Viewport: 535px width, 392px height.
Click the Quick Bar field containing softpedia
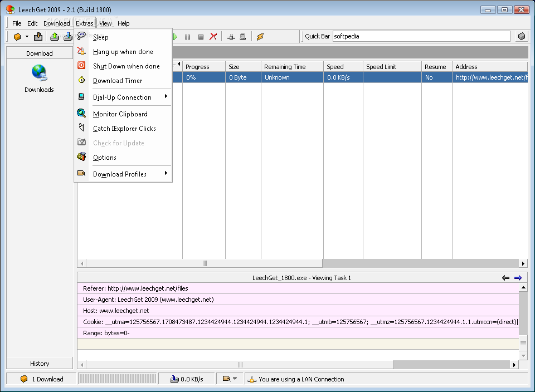(x=421, y=36)
